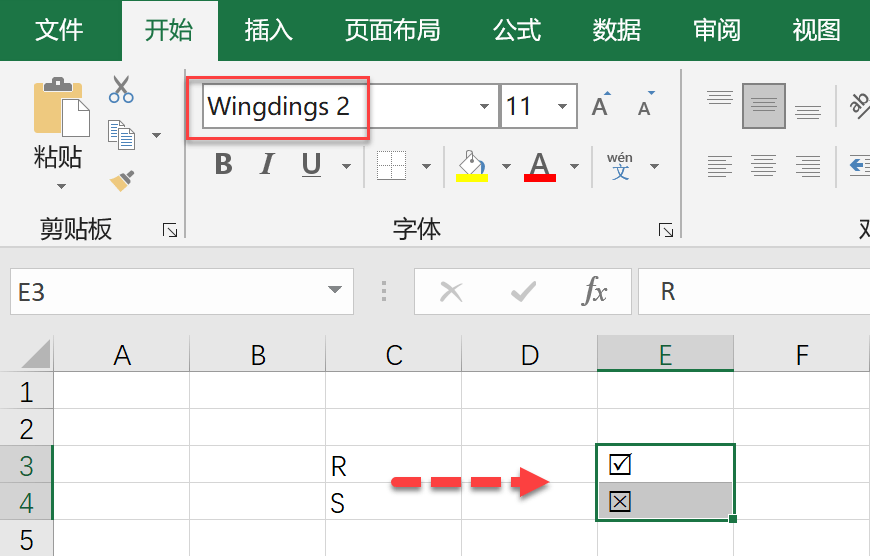
Task: Select column E header
Action: (665, 354)
